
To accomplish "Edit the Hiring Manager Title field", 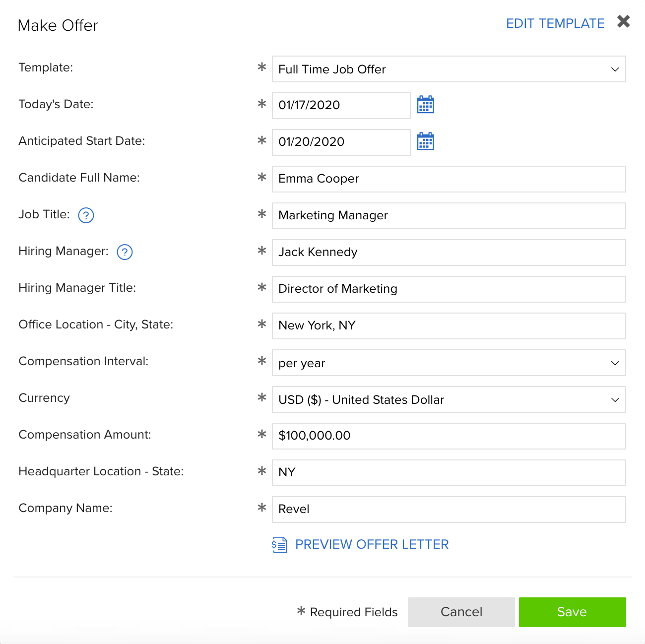I will (449, 289).
